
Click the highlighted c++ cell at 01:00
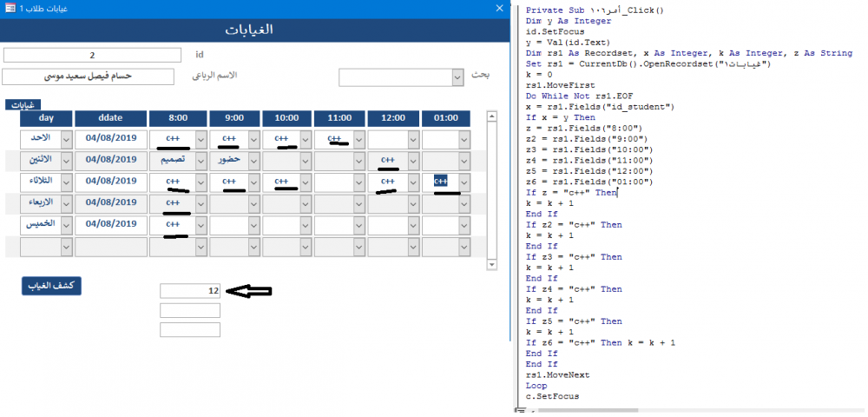pos(441,182)
